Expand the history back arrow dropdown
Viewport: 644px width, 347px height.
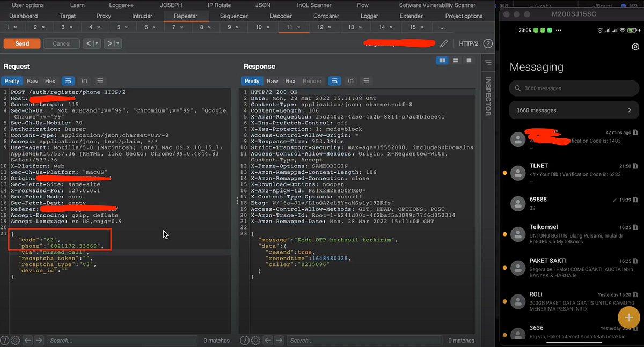point(97,43)
